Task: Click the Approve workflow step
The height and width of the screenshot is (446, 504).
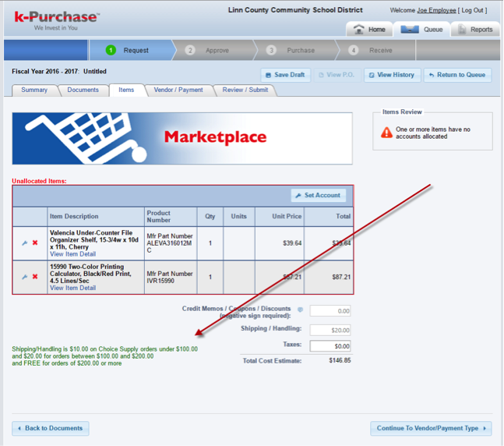Action: coord(213,50)
